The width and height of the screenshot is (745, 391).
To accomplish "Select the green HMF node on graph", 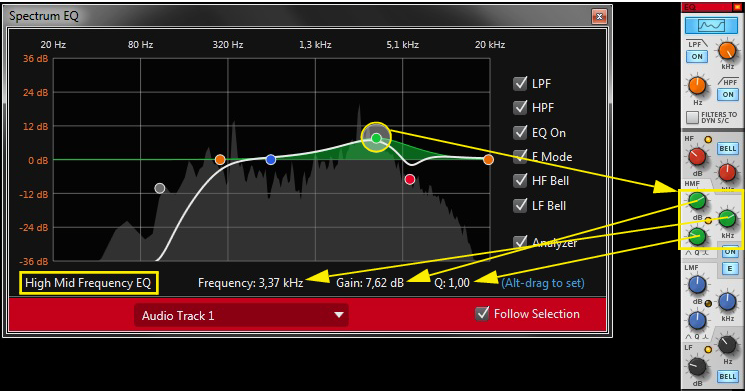I will 376,138.
